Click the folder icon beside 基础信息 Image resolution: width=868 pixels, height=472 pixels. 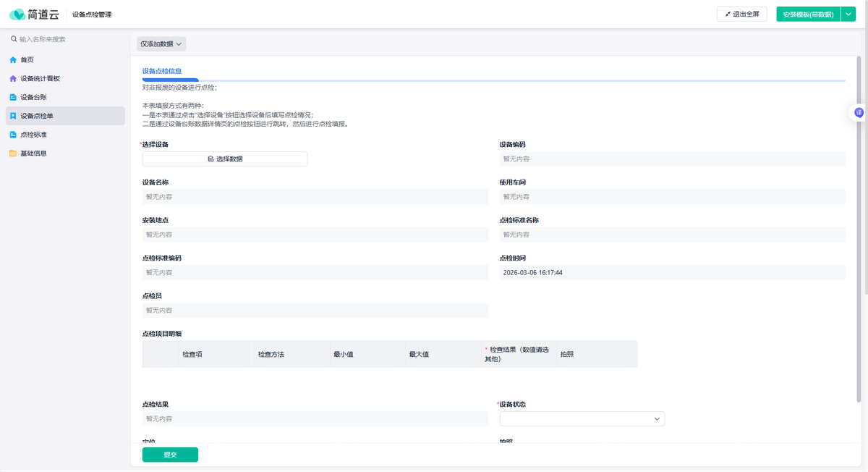13,153
